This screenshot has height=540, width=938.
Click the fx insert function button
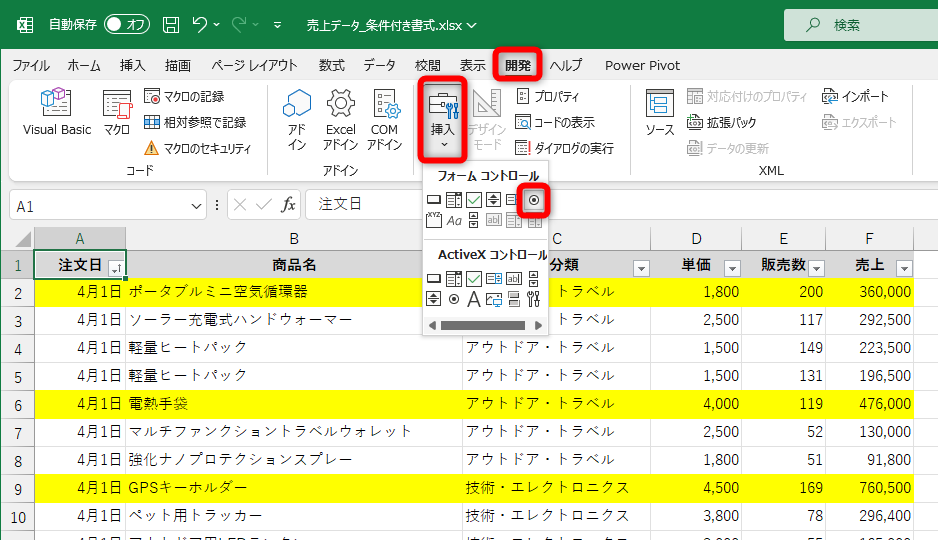tap(288, 205)
